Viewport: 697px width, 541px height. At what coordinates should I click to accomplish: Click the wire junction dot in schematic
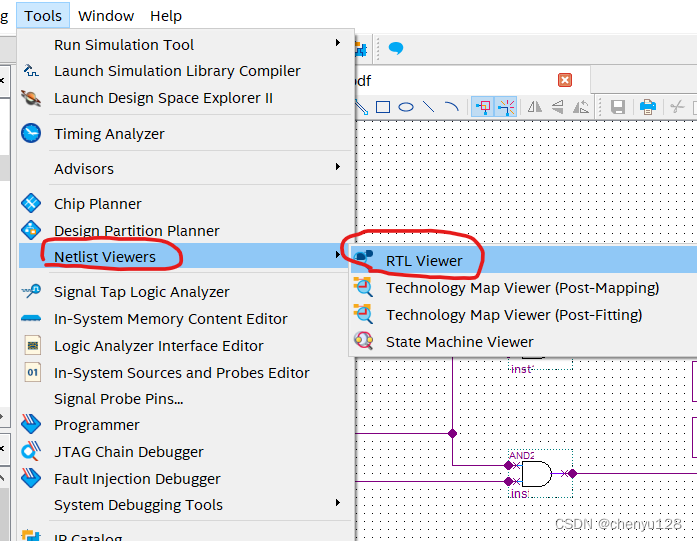click(453, 433)
